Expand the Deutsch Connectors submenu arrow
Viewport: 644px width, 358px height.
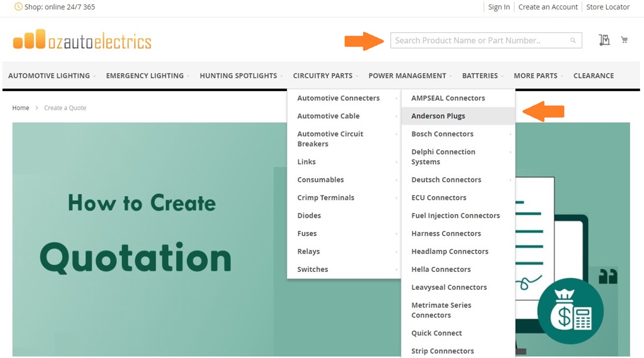[x=510, y=180]
